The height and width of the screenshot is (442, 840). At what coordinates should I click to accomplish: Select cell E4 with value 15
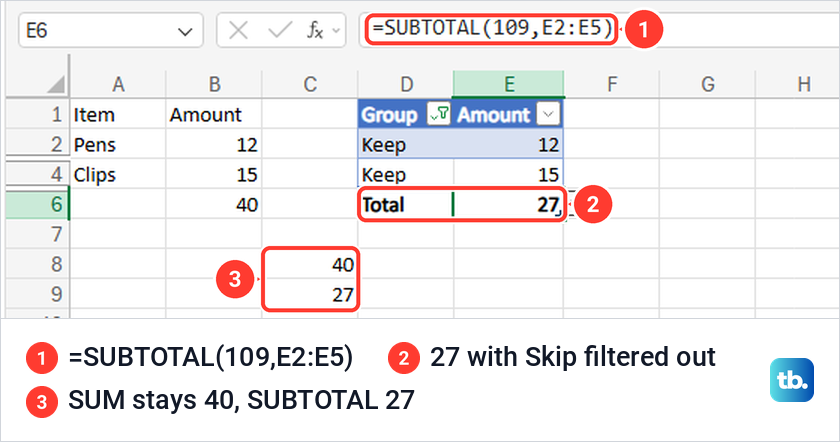click(x=508, y=174)
